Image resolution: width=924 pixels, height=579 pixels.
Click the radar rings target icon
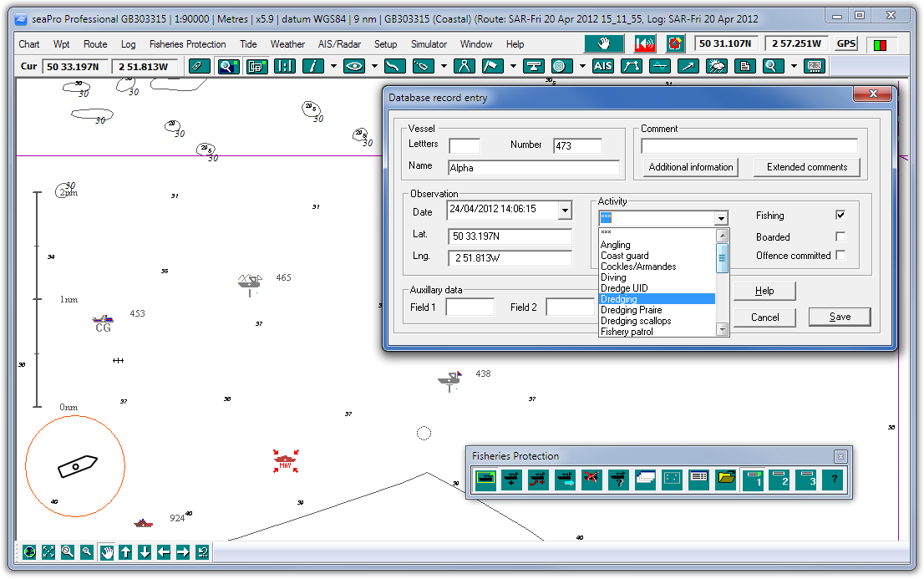tap(560, 66)
